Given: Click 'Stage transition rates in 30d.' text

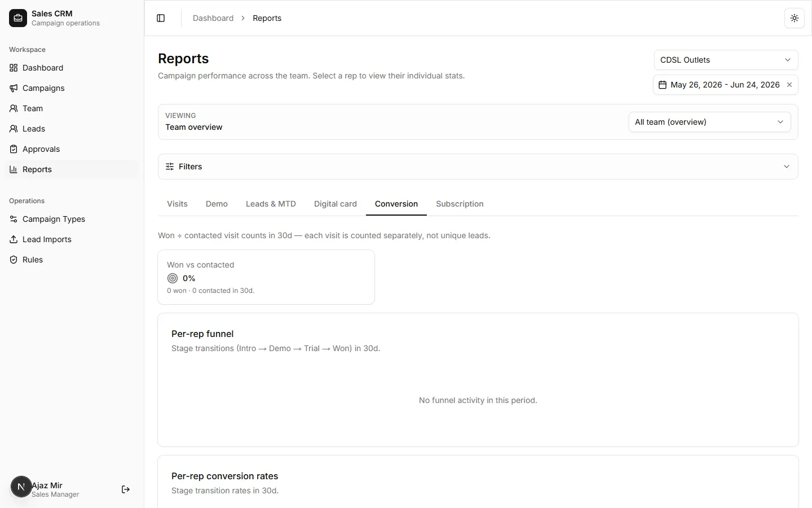Looking at the screenshot, I should (x=225, y=491).
